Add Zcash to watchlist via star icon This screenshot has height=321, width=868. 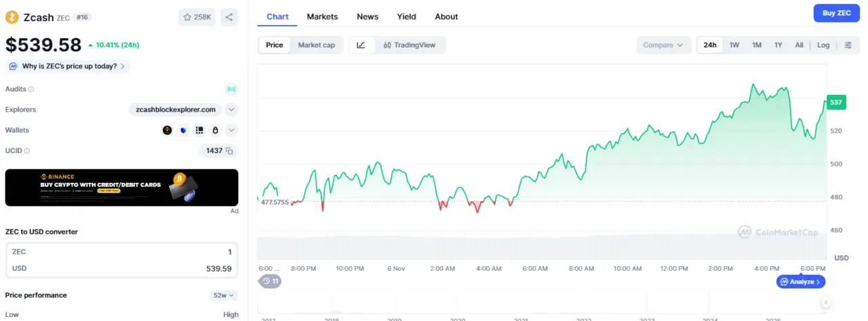[187, 17]
